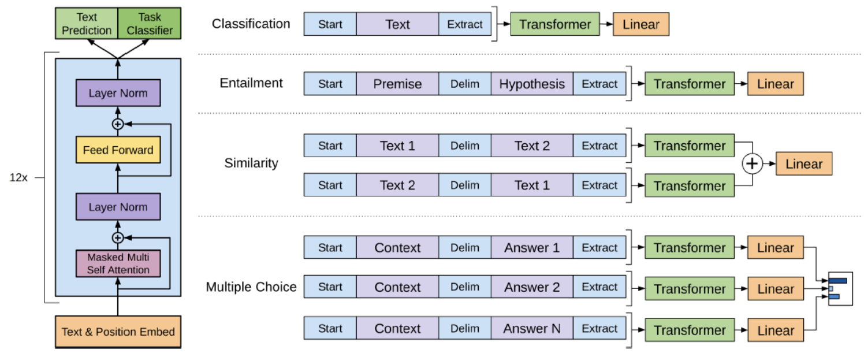This screenshot has width=868, height=353.
Task: Click the Multiple Choice label
Action: [x=251, y=287]
